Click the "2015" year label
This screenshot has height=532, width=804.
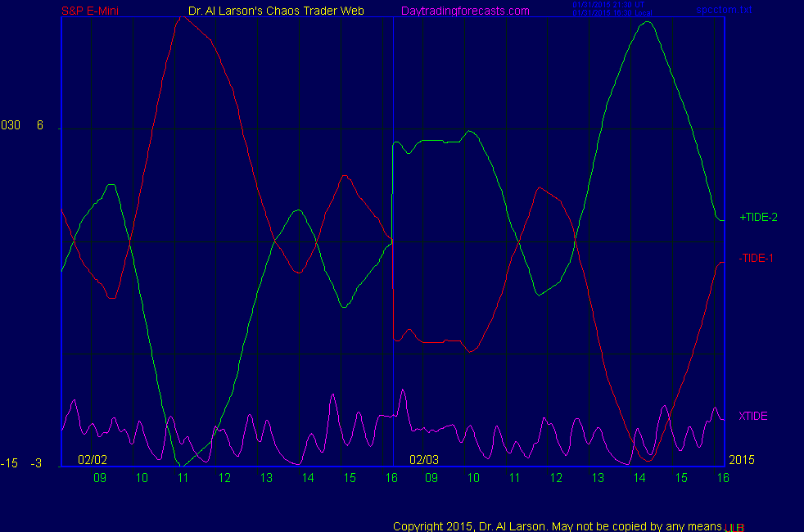click(742, 460)
